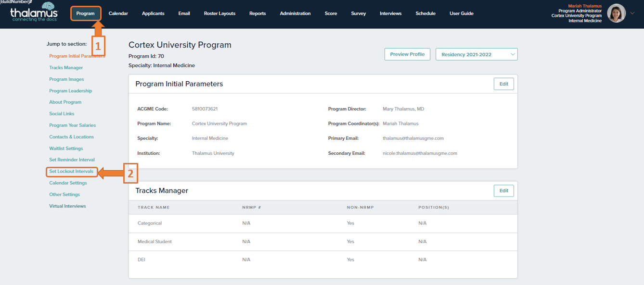Select the Program Director name Mary Thalamus, MD
The height and width of the screenshot is (285, 644).
pyautogui.click(x=403, y=109)
